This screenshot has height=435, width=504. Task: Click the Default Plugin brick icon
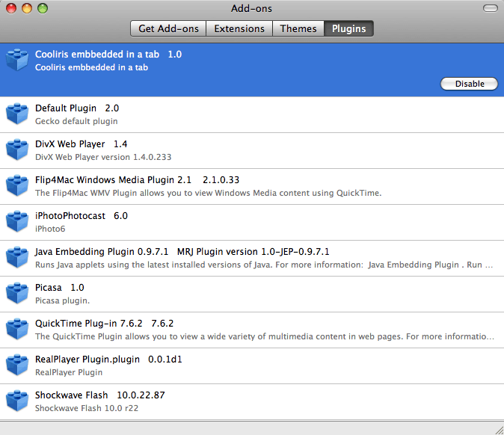click(17, 114)
